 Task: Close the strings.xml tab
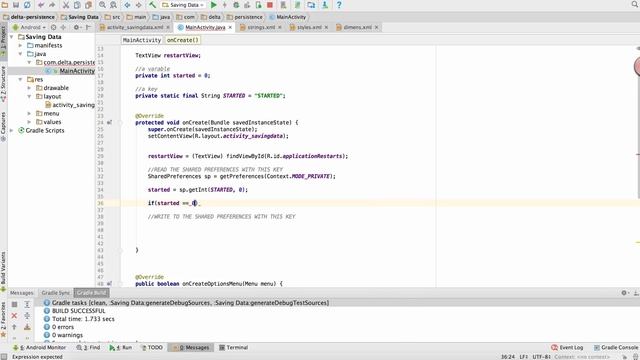pyautogui.click(x=280, y=27)
